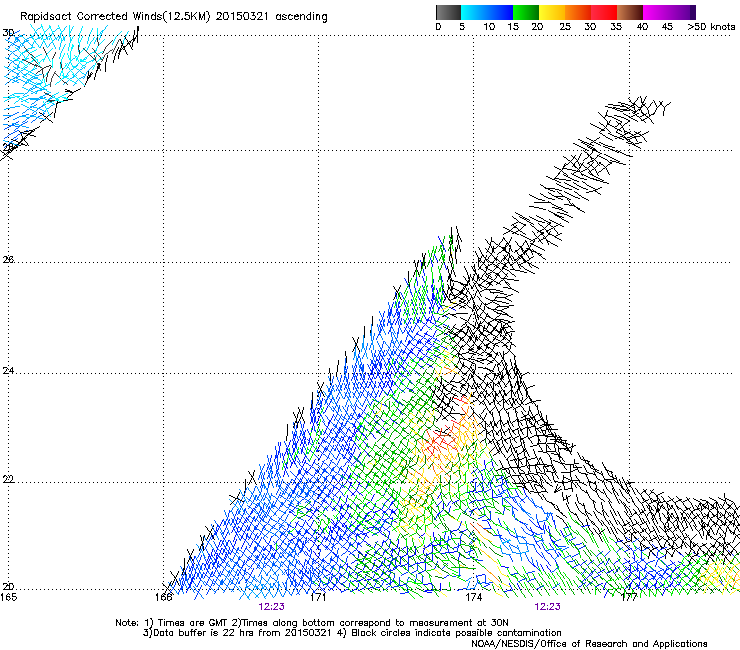Click the '>50 knots' legend label
The image size is (740, 650).
[x=711, y=27]
